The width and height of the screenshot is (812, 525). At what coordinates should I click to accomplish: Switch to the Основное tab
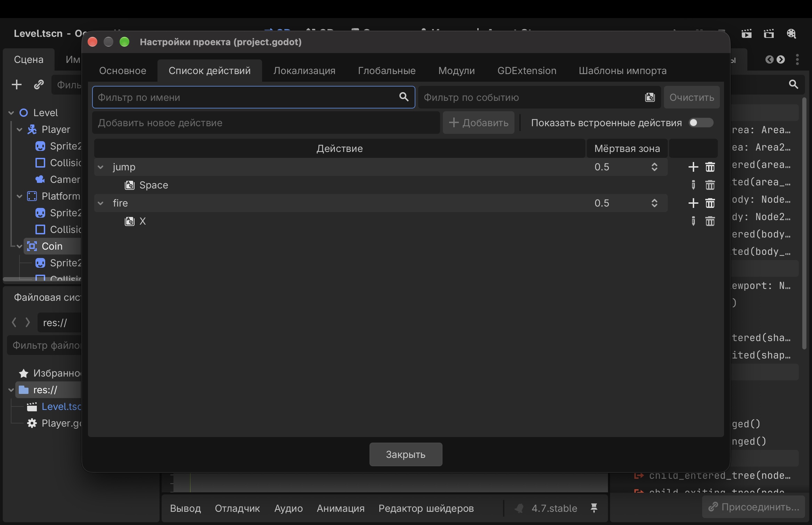pos(123,71)
